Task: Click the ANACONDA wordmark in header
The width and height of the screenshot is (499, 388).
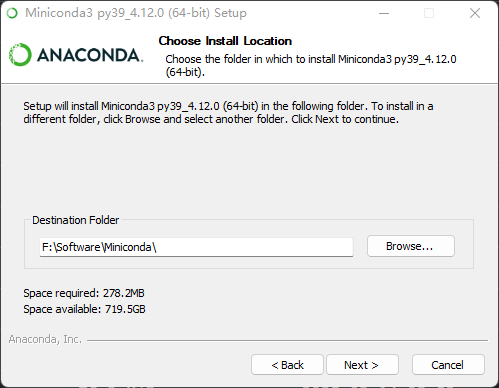Action: pyautogui.click(x=90, y=55)
